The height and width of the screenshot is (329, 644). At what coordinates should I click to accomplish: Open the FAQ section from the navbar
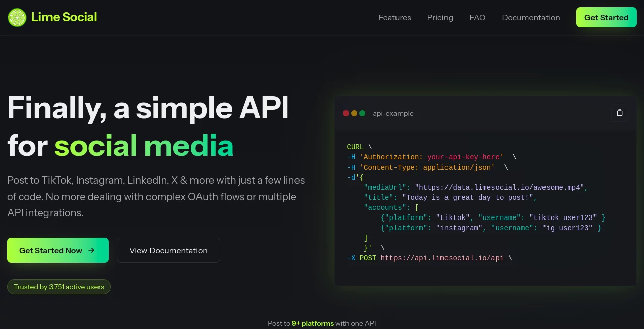tap(477, 17)
